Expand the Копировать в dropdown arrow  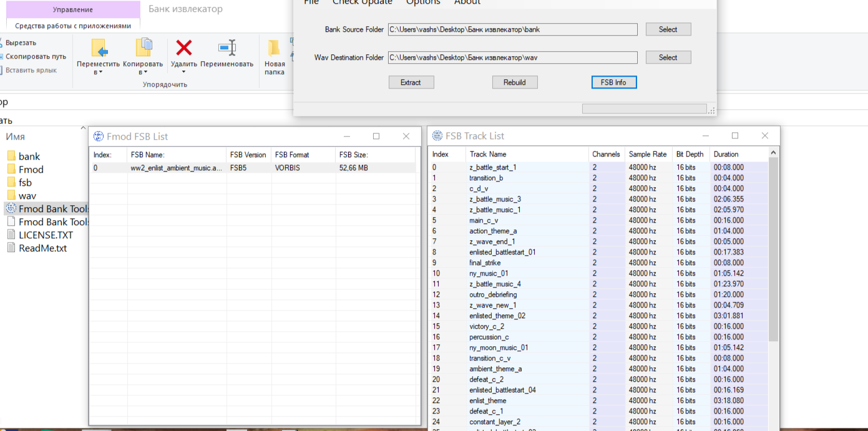pyautogui.click(x=145, y=72)
